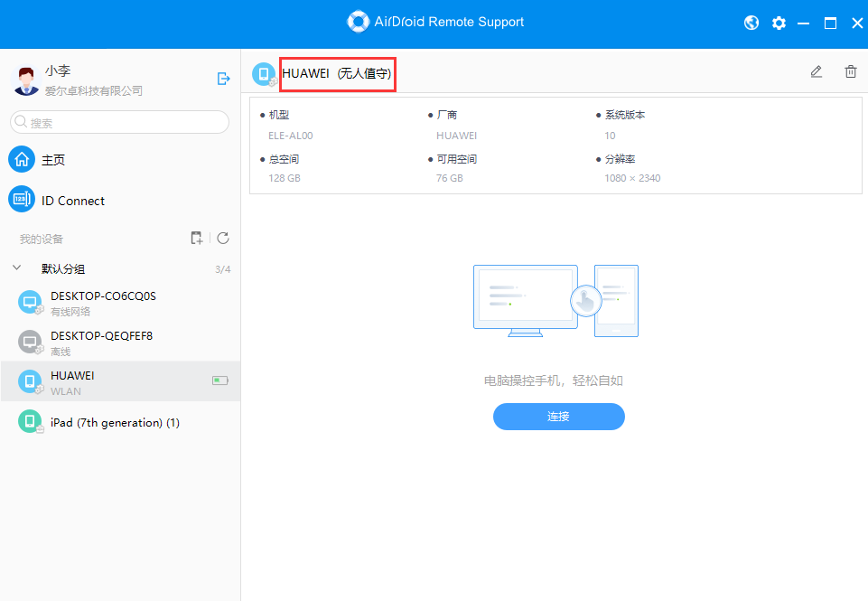Open settings gear in title bar

coord(779,23)
